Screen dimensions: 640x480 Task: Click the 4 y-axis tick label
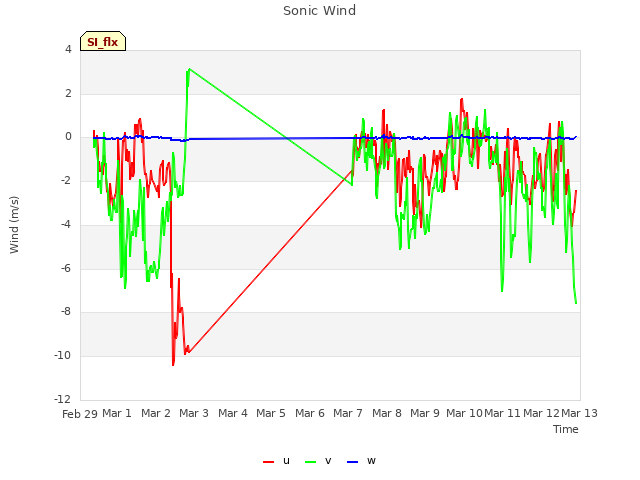[x=68, y=49]
